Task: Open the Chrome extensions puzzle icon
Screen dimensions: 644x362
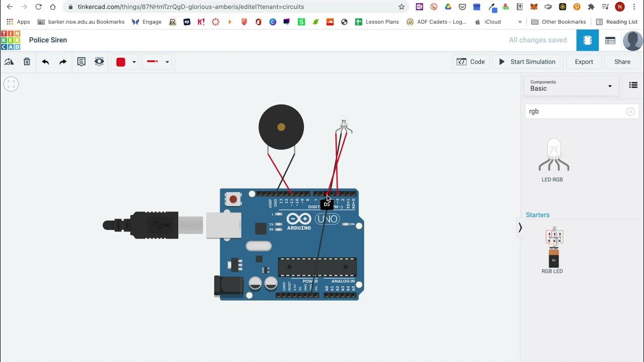Action: 591,7
